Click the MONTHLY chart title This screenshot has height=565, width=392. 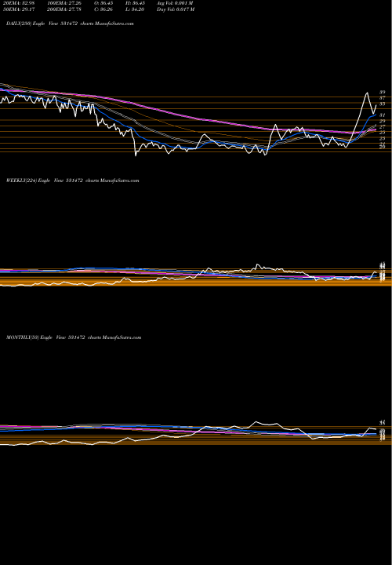(74, 337)
